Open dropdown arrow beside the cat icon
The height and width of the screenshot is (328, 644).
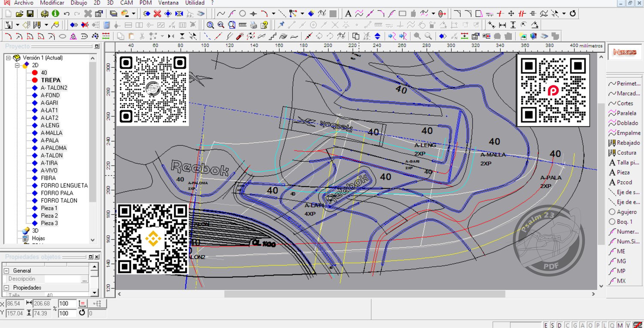pyautogui.click(x=18, y=25)
